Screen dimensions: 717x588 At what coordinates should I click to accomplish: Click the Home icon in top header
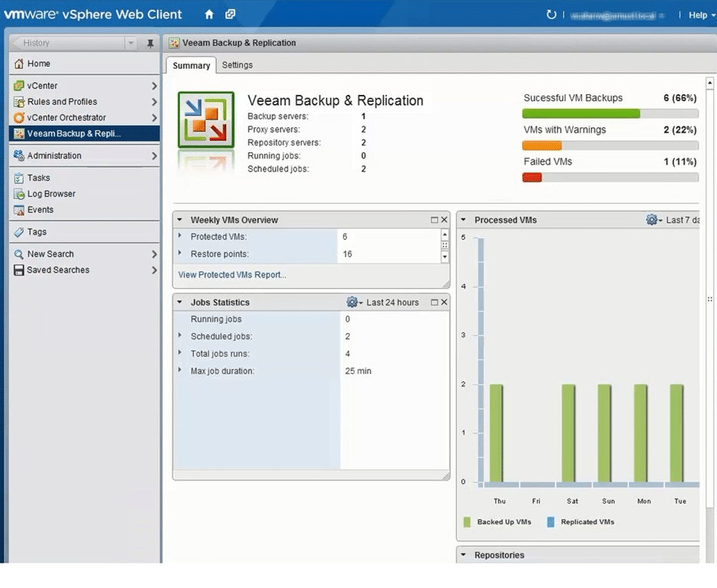209,15
